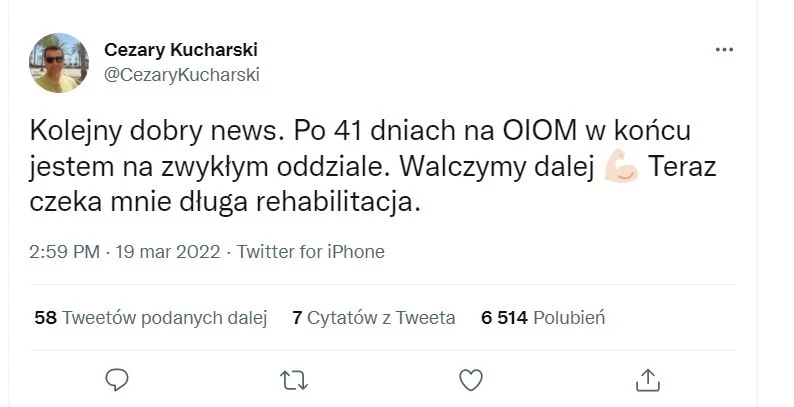This screenshot has height=407, width=794.
Task: Click the 2:59 PM timestamp
Action: (66, 252)
